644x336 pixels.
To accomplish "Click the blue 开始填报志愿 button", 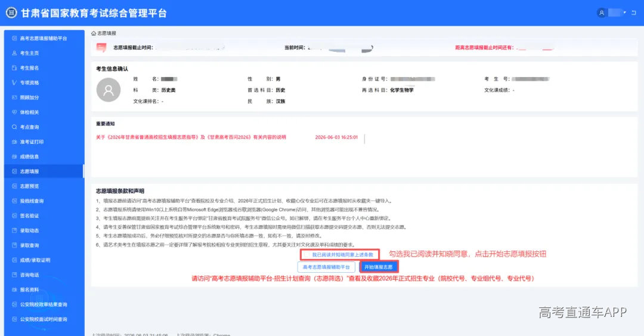I will pos(378,267).
